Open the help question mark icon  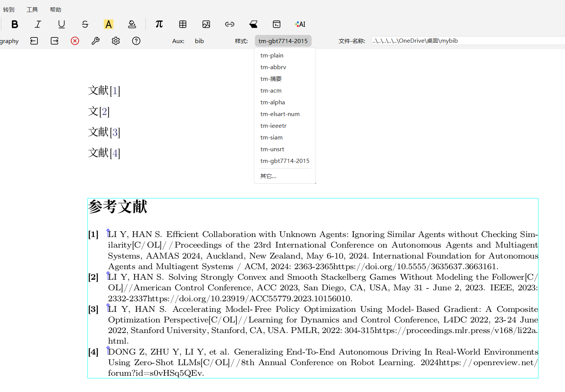pyautogui.click(x=136, y=41)
